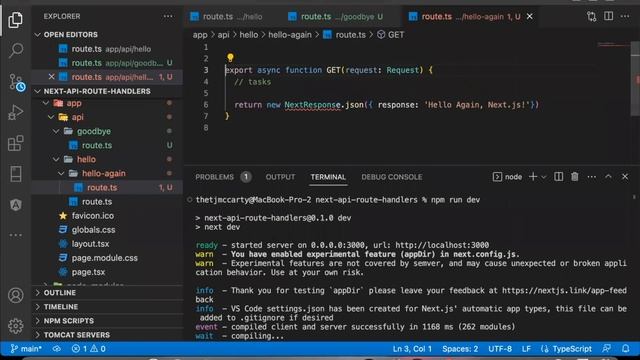This screenshot has height=360, width=640.
Task: Open terminal launch profile dropdown arrow
Action: coord(544,177)
